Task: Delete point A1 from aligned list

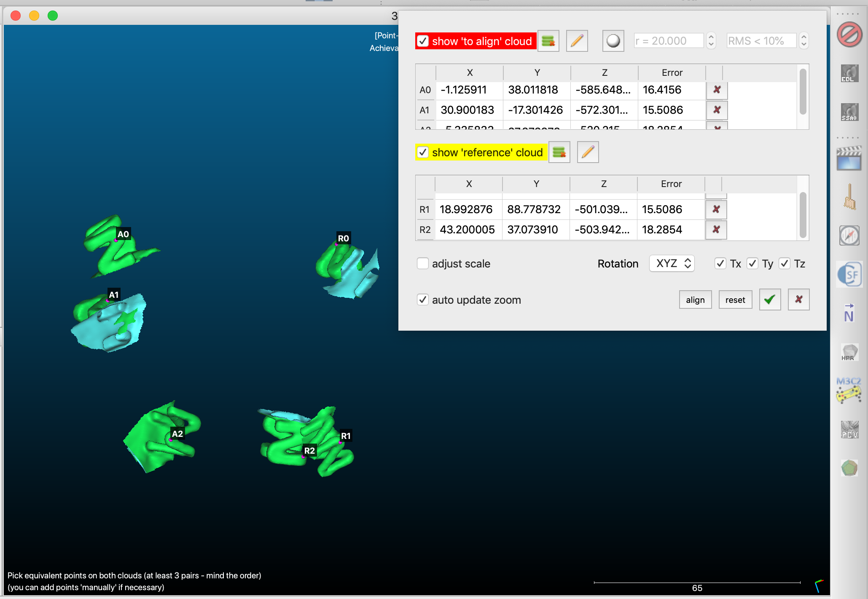Action: 717,110
